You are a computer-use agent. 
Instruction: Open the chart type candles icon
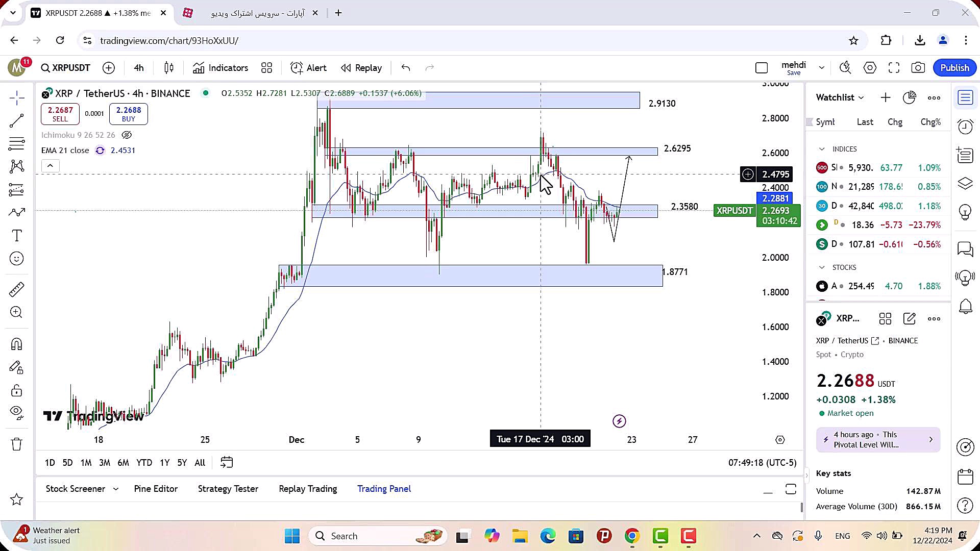pos(169,68)
